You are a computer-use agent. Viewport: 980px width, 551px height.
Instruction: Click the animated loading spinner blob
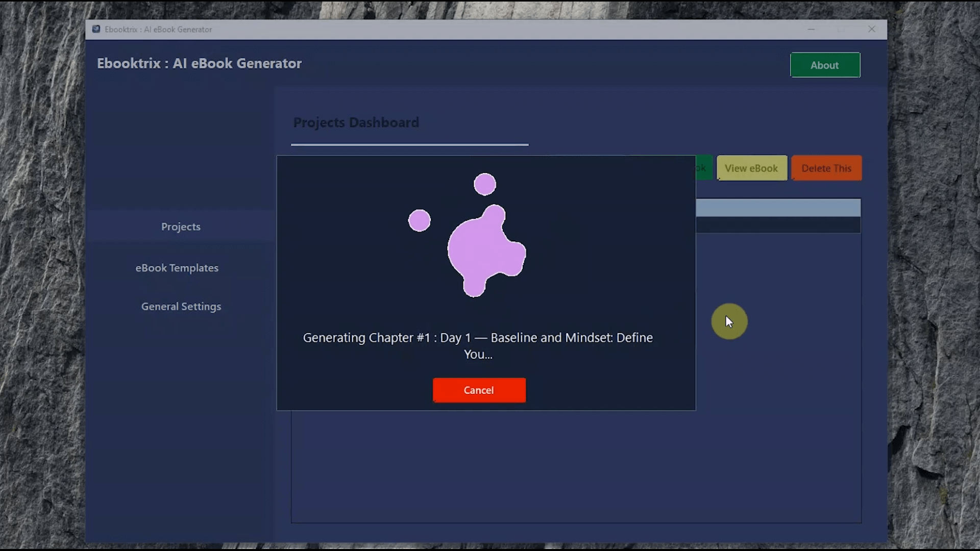(485, 250)
